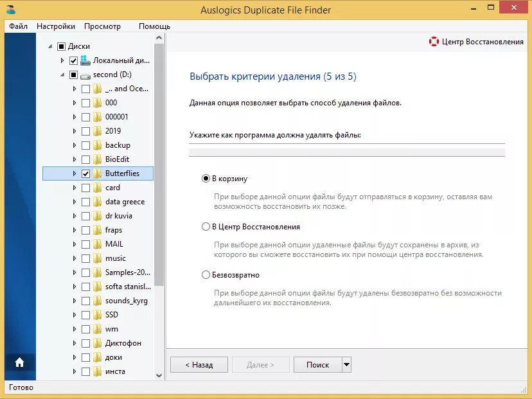
Task: Toggle the Диски root checkbox
Action: click(61, 46)
